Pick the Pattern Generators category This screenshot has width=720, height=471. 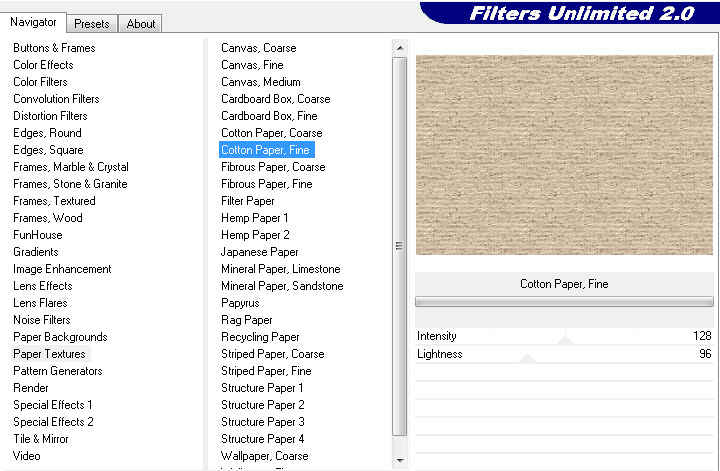coord(58,371)
